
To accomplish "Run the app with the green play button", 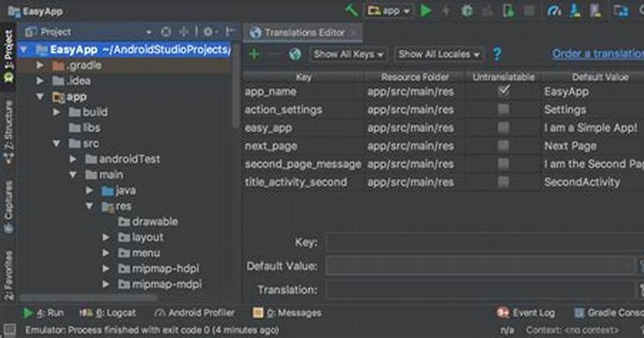I will pyautogui.click(x=426, y=11).
